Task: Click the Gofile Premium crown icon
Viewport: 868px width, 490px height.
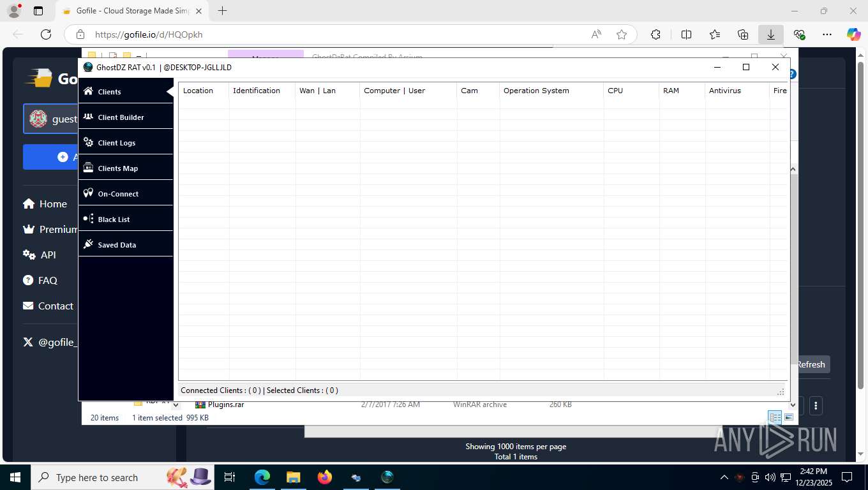Action: tap(29, 229)
